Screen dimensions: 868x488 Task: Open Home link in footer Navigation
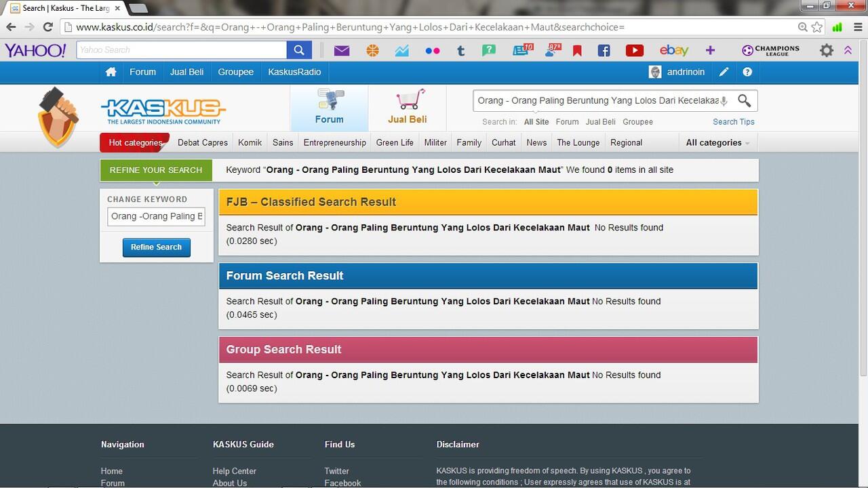112,471
